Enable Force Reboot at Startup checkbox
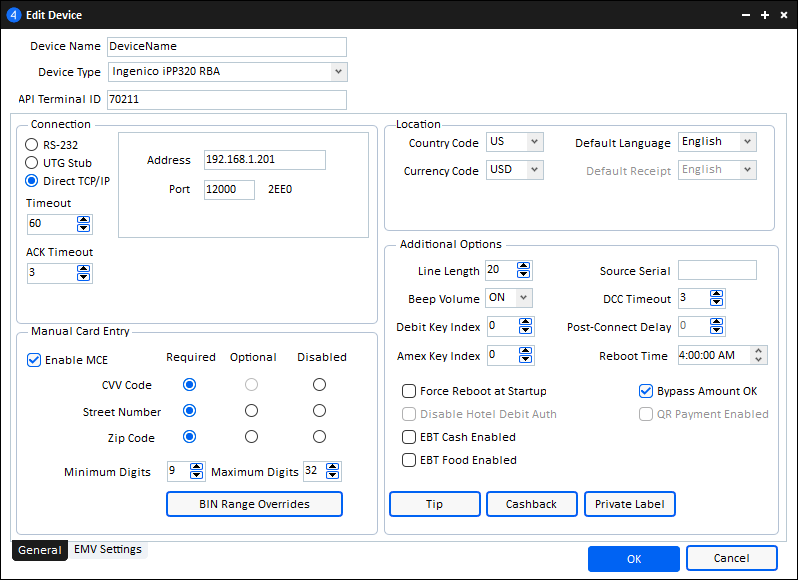The height and width of the screenshot is (580, 798). 409,391
